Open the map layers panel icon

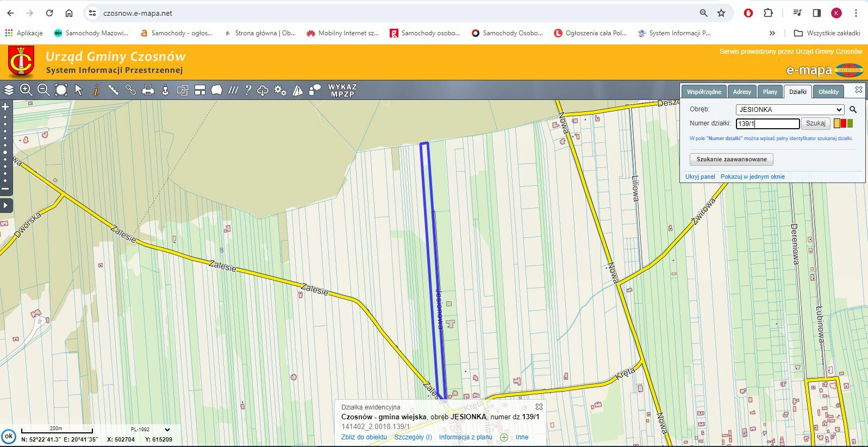click(x=9, y=90)
